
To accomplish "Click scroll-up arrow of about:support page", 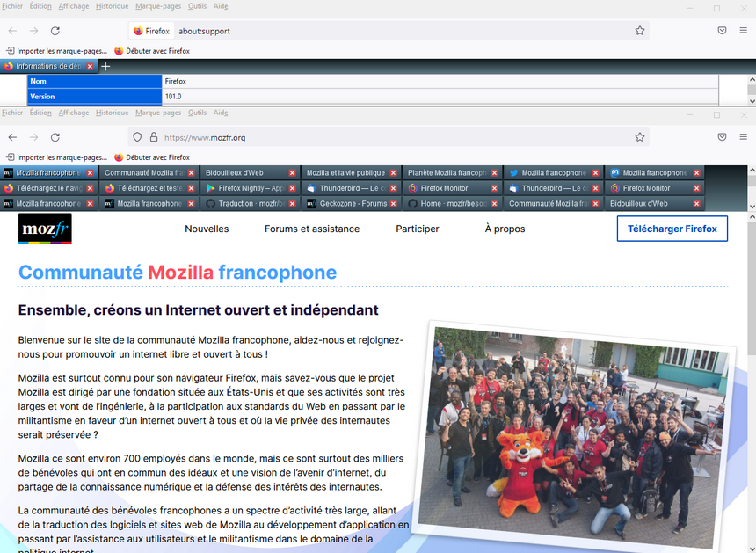I will pos(752,79).
